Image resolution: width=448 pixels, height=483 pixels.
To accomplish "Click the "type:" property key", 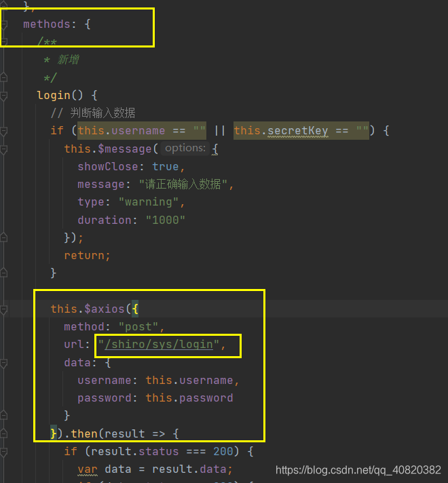I will pos(94,202).
